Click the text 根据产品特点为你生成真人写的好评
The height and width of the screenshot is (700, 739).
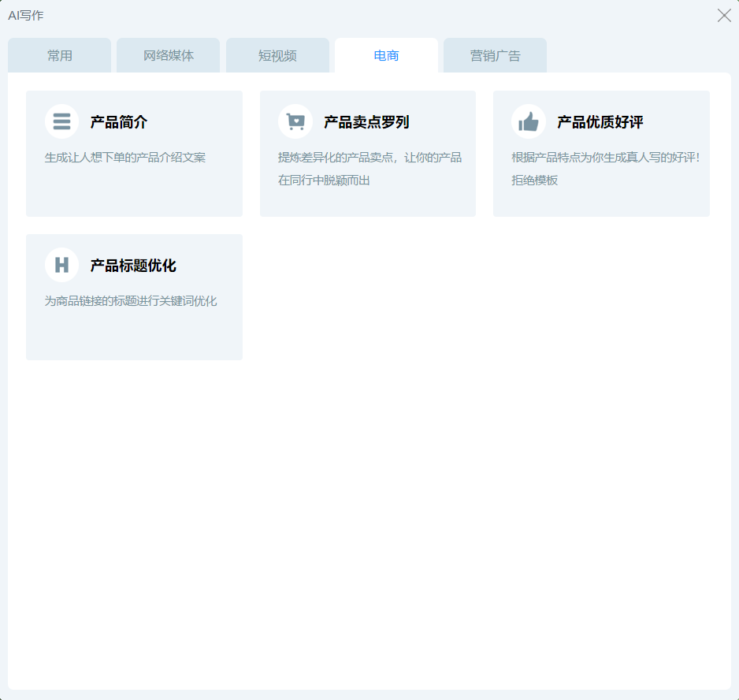coord(606,169)
